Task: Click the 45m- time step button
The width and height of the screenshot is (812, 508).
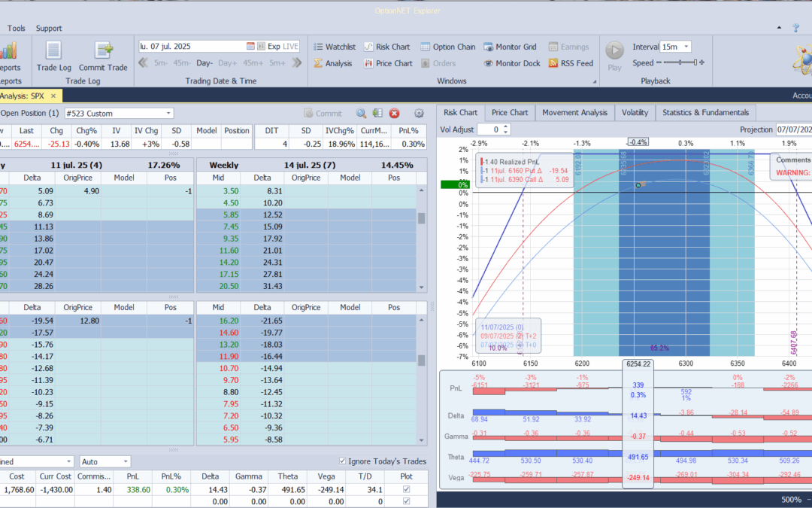Action: (182, 62)
